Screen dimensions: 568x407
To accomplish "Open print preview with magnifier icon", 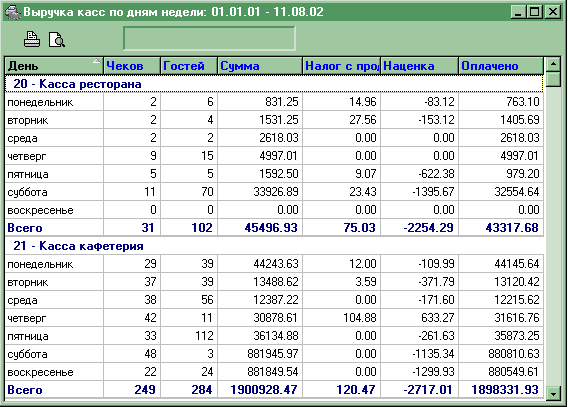I will [57, 39].
